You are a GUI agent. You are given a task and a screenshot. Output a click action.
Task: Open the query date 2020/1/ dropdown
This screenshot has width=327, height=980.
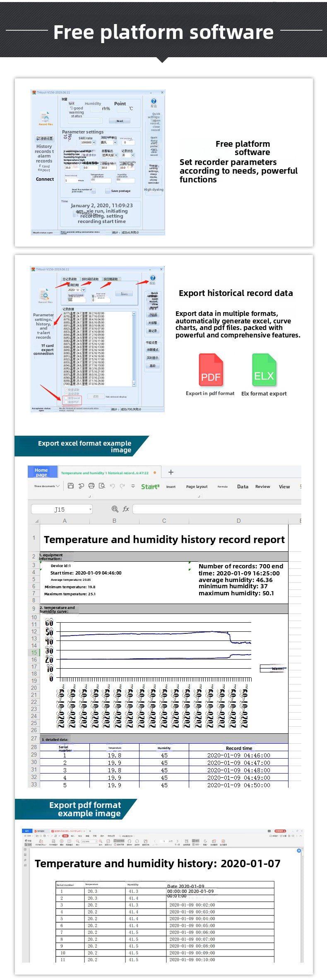[83, 290]
